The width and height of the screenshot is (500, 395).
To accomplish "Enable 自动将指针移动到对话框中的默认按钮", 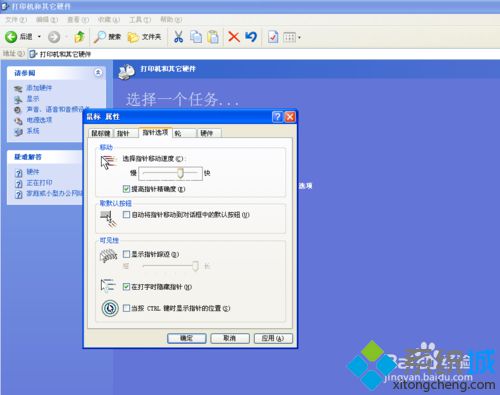I will click(x=126, y=215).
